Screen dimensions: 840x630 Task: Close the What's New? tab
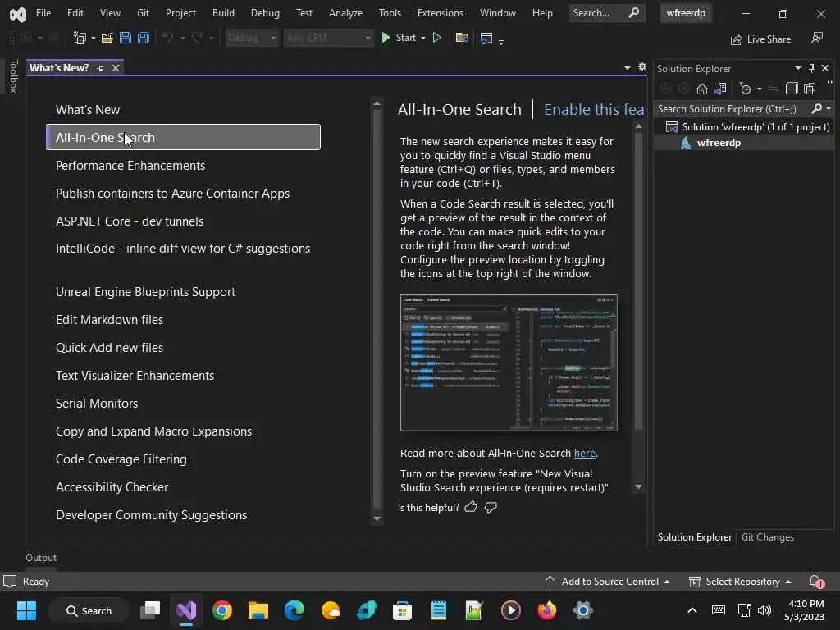point(116,68)
